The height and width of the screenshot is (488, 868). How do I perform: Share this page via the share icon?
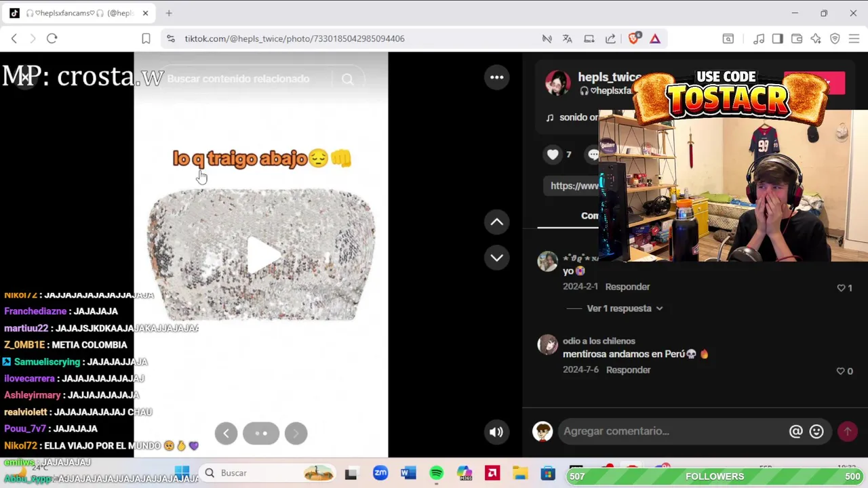coord(610,39)
